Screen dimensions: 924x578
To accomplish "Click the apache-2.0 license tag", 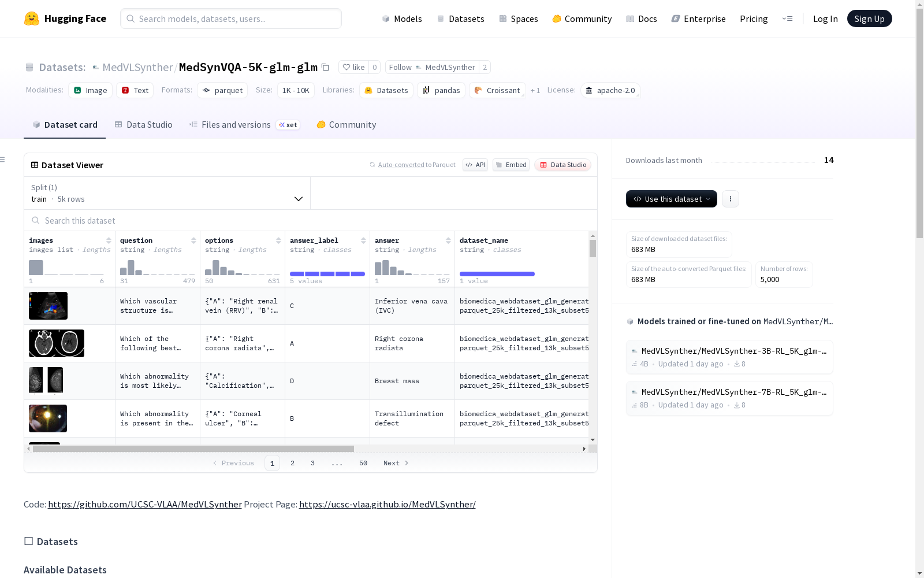I will tap(610, 90).
